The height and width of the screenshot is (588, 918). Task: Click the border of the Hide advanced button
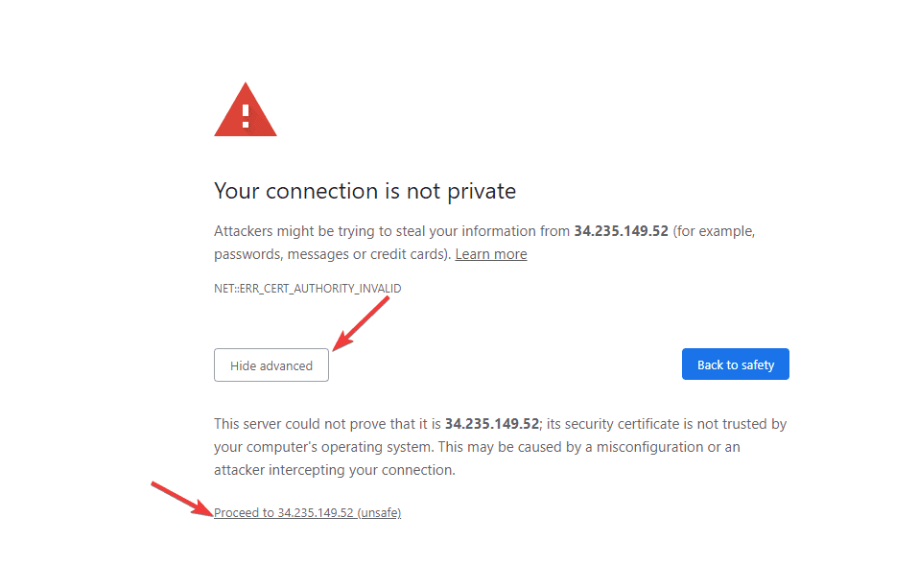pos(271,349)
